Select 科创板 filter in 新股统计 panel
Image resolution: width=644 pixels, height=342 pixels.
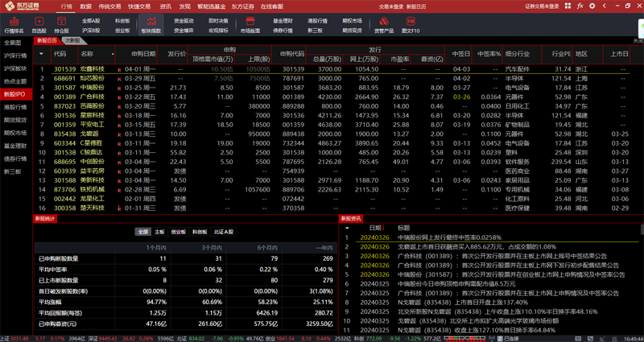(x=200, y=232)
